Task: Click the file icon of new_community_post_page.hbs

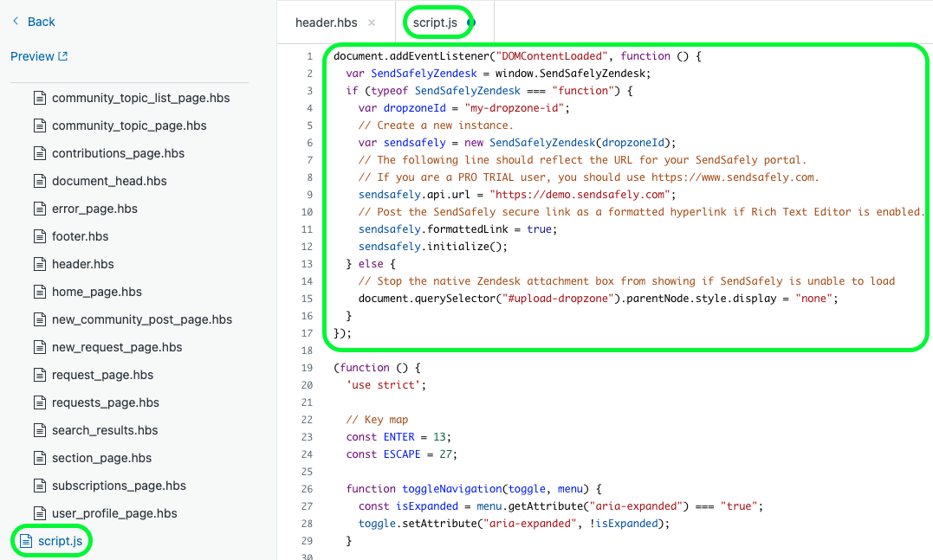Action: (40, 320)
